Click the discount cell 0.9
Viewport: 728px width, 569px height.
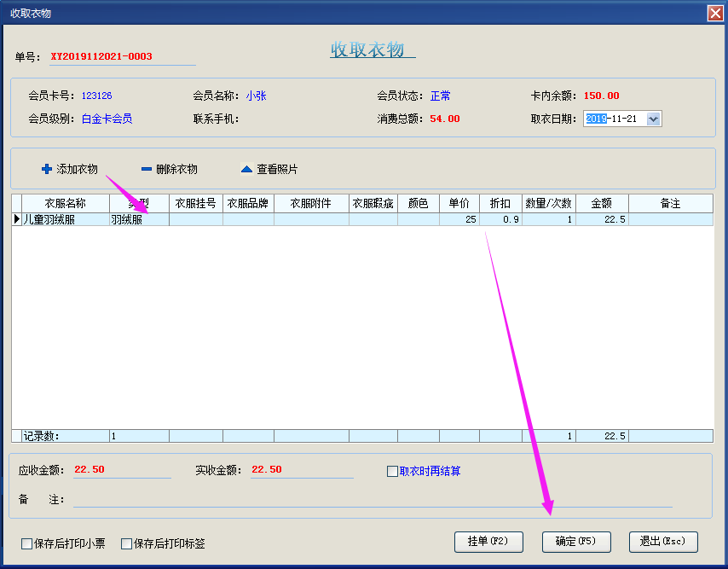[x=500, y=219]
